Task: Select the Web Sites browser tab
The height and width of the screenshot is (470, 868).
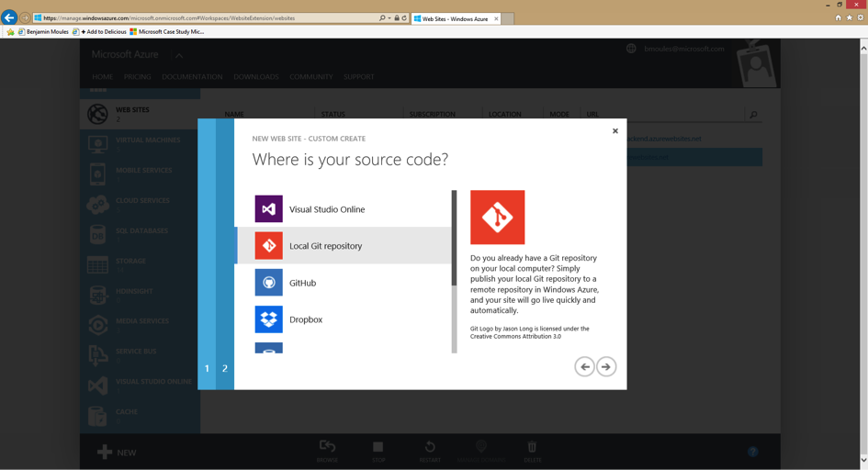Action: (x=457, y=18)
